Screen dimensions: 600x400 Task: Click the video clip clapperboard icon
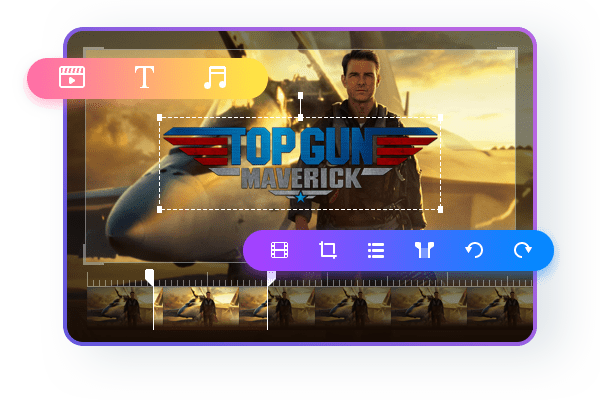click(72, 77)
